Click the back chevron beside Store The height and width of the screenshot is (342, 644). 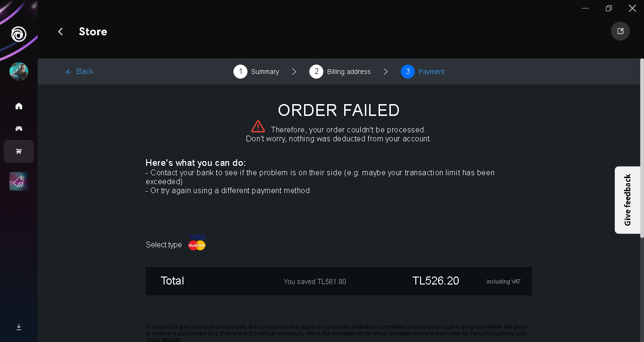coord(60,32)
